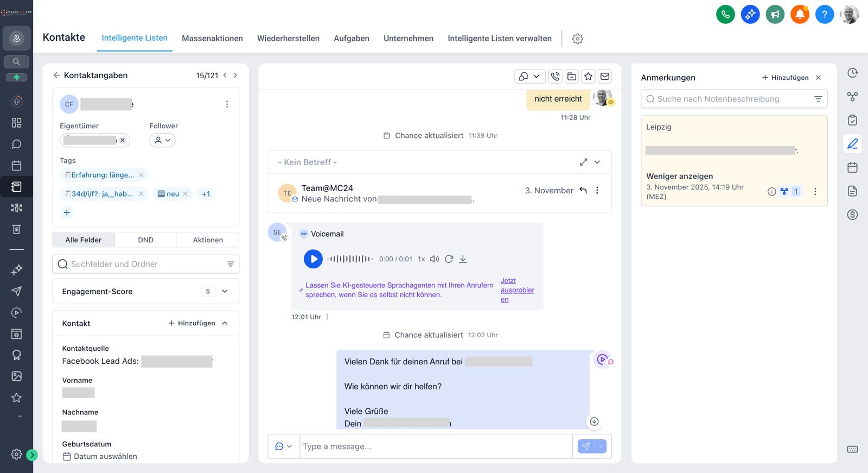This screenshot has width=868, height=473.
Task: Click 'Weniger anzeigen' on the Leipzig note
Action: point(679,176)
